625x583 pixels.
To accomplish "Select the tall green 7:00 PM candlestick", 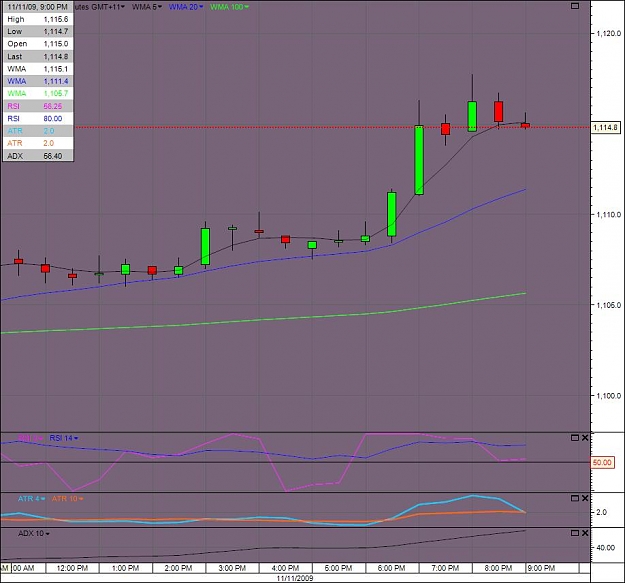I will 419,160.
